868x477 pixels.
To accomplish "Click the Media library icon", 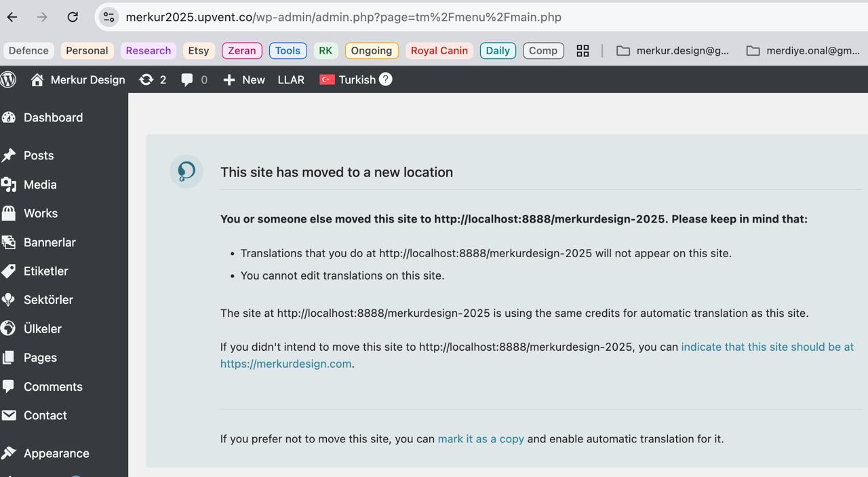I will [x=9, y=185].
